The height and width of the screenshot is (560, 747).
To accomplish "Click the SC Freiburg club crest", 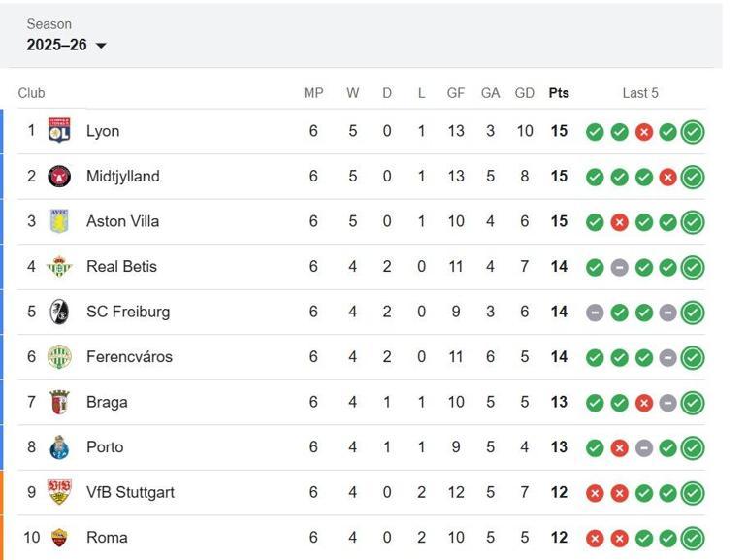I will tap(59, 312).
